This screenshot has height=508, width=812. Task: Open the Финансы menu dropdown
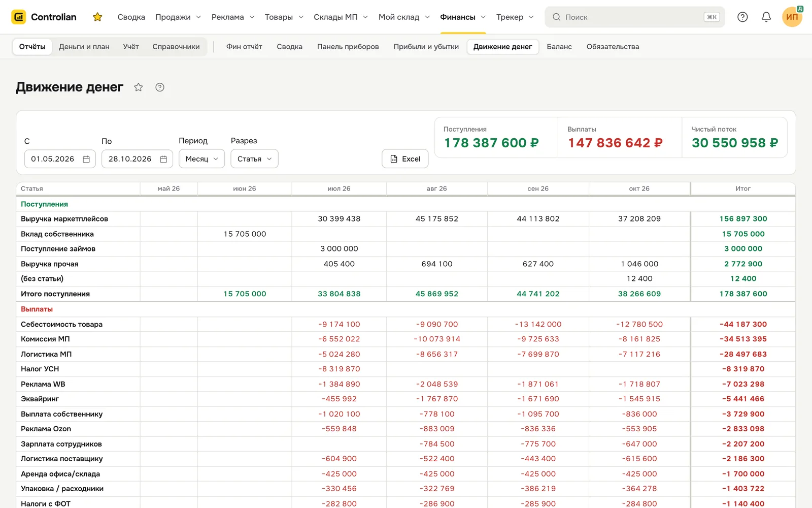pos(463,17)
